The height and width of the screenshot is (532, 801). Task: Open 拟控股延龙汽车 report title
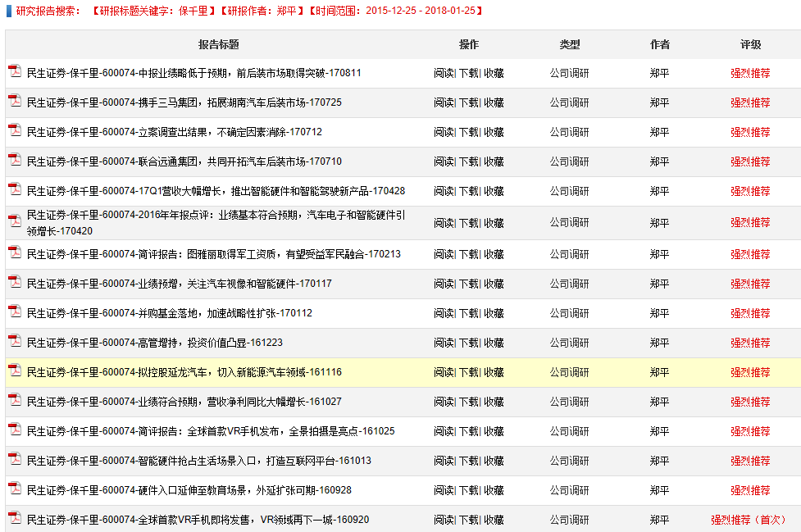pyautogui.click(x=184, y=372)
